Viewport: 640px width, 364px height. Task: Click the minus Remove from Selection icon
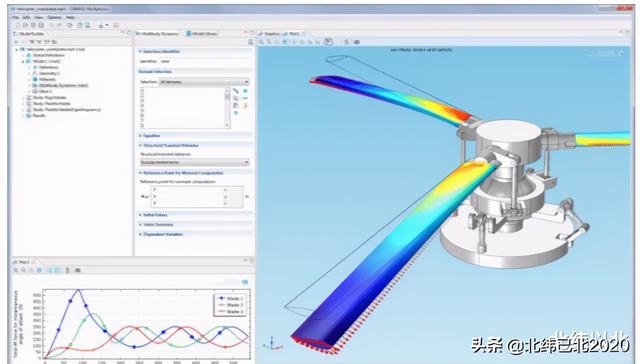(x=245, y=98)
